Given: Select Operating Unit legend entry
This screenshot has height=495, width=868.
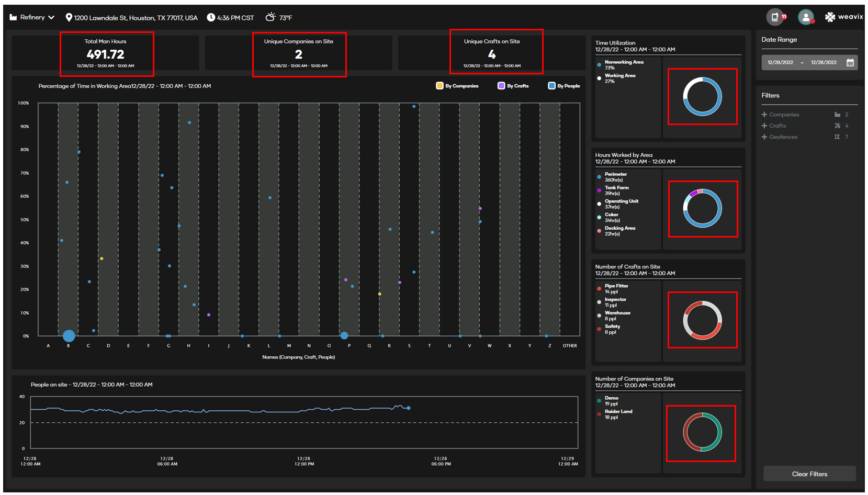Looking at the screenshot, I should (x=618, y=204).
